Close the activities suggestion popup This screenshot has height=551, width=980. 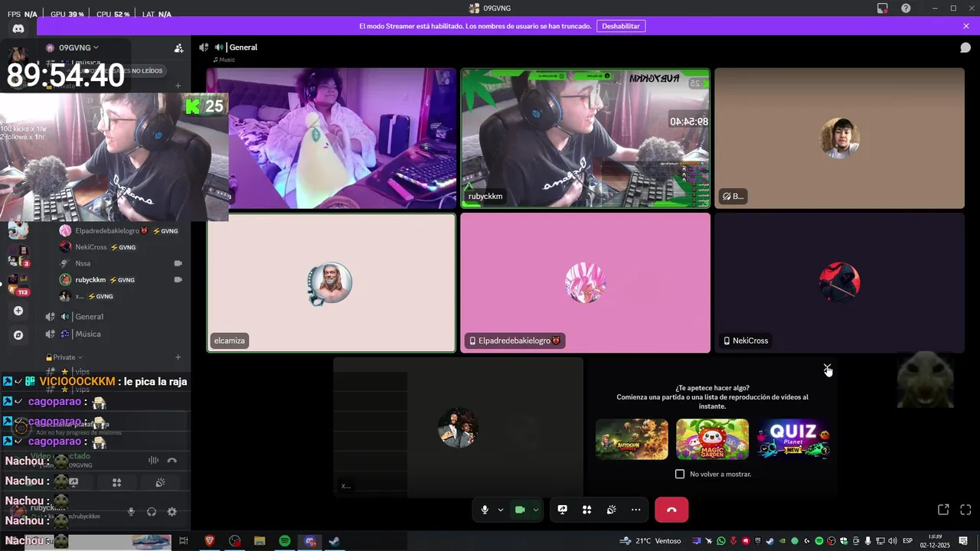coord(827,367)
